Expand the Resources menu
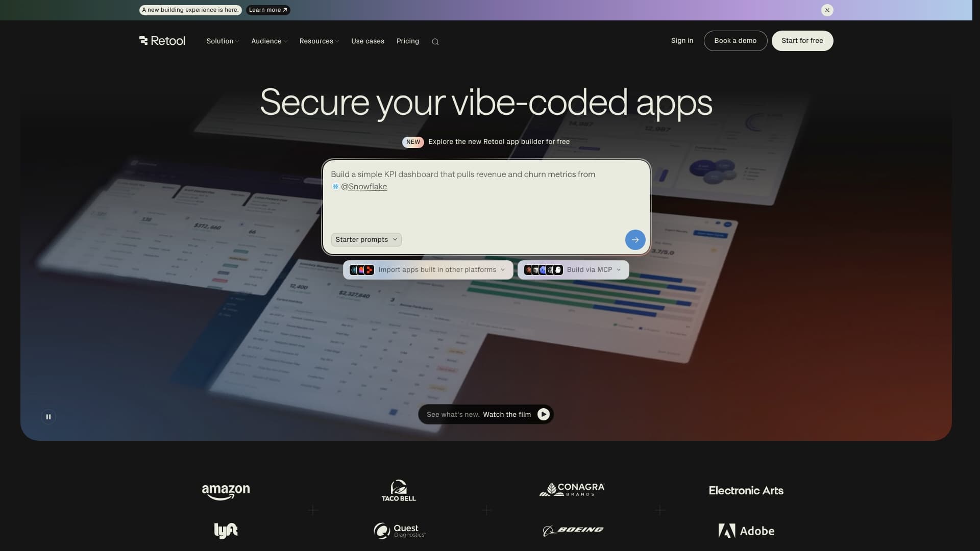The width and height of the screenshot is (980, 551). tap(319, 41)
